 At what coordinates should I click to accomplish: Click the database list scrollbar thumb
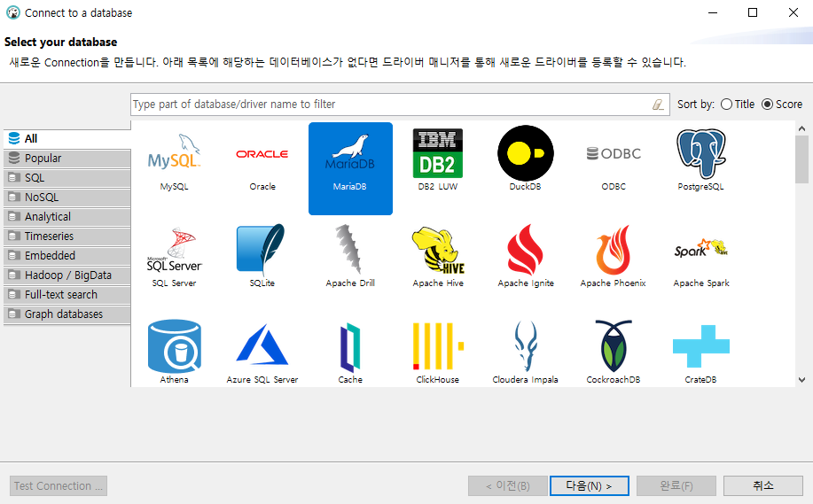pos(801,159)
